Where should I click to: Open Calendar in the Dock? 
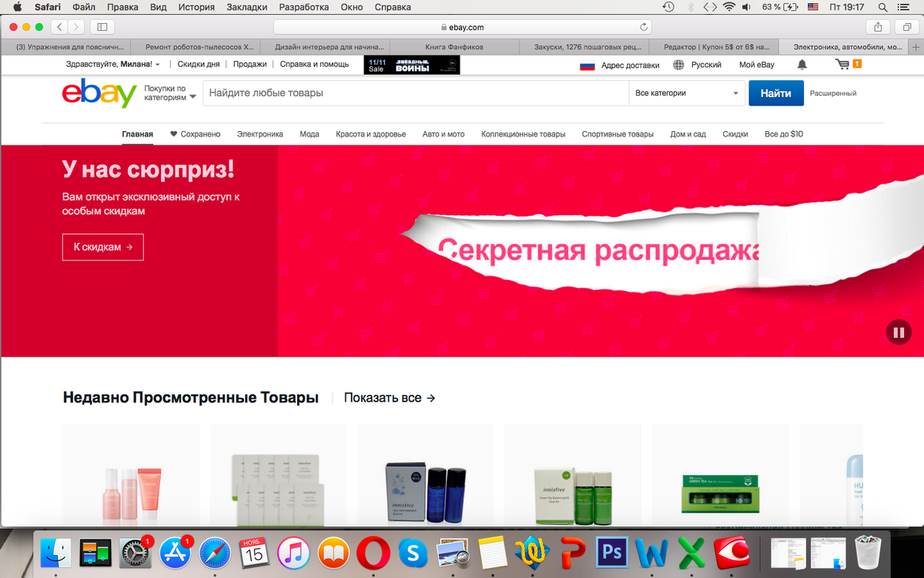click(x=254, y=552)
